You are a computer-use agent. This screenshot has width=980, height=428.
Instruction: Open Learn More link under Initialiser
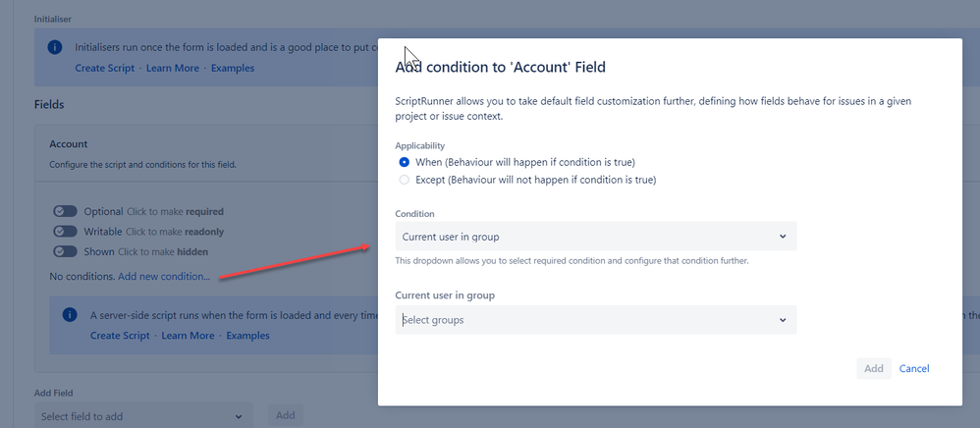click(173, 68)
